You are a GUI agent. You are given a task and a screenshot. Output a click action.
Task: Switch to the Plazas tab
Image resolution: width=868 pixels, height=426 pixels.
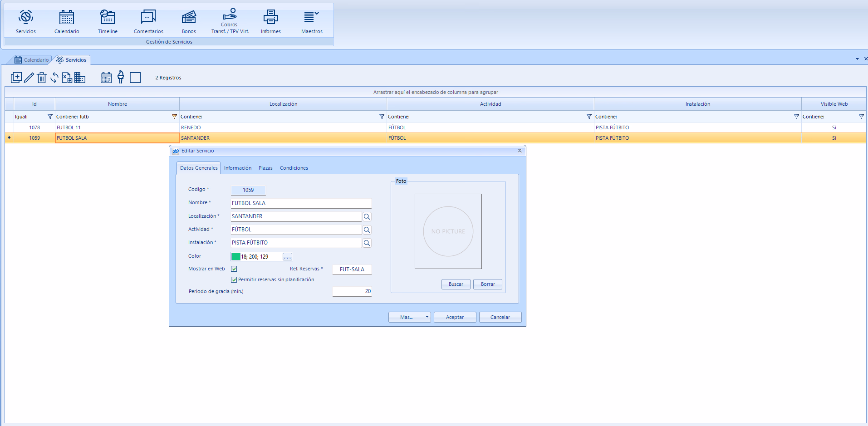265,168
